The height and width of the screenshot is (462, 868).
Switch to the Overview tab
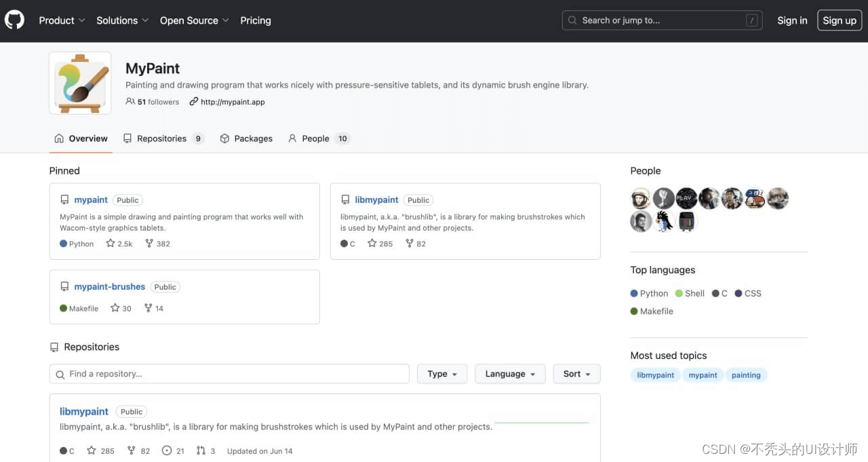(x=81, y=138)
